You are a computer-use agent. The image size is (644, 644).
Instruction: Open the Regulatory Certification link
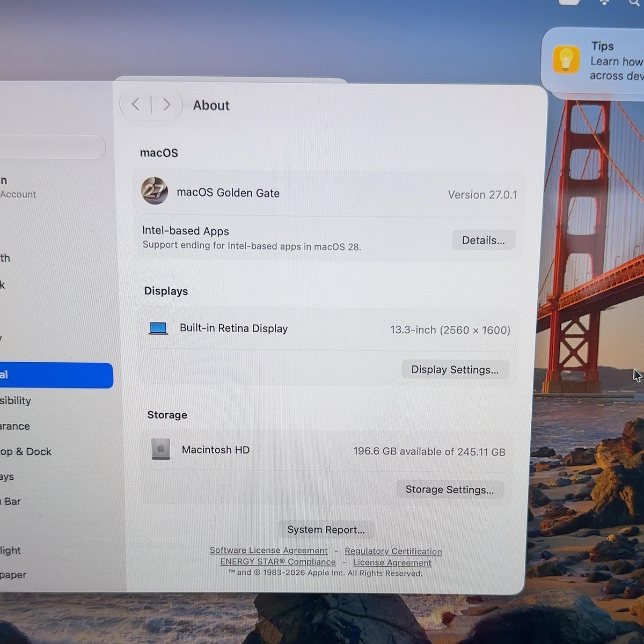coord(393,551)
